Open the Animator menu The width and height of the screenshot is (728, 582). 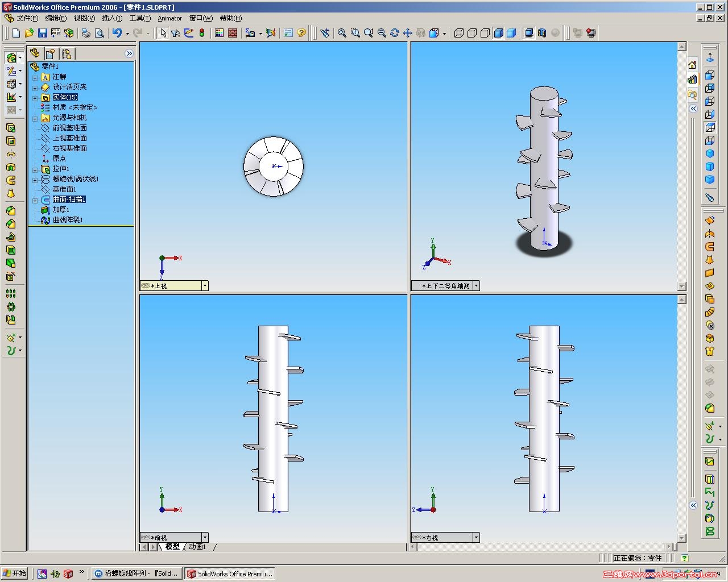tap(169, 18)
